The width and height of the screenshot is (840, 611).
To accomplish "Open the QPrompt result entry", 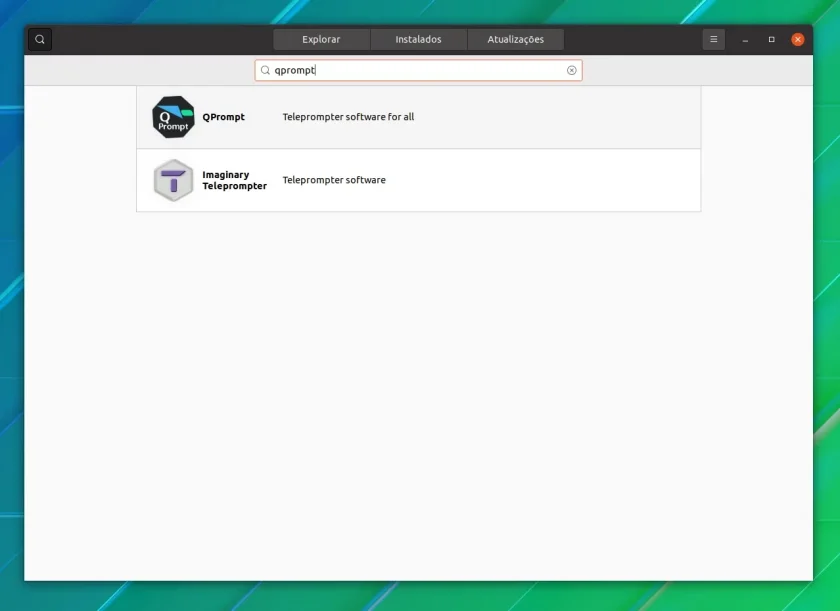I will [x=418, y=117].
